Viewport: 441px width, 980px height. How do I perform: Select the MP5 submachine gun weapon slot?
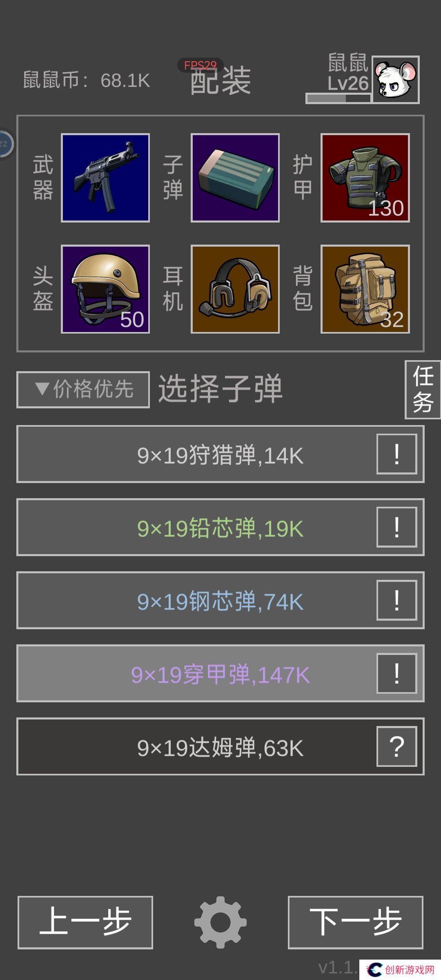pos(105,178)
